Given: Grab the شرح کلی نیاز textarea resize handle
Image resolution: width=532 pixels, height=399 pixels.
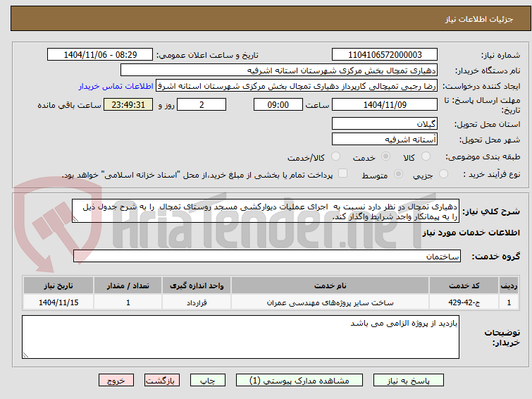Looking at the screenshot, I should [x=75, y=219].
